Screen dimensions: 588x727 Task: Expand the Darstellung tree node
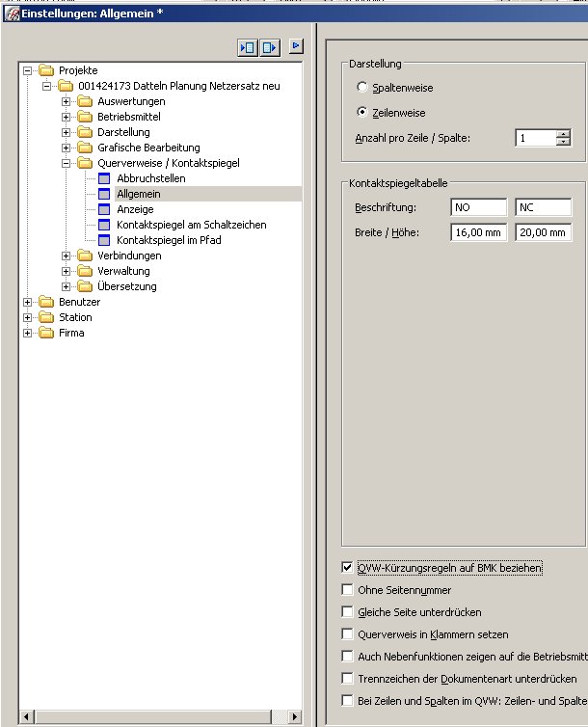(x=67, y=132)
